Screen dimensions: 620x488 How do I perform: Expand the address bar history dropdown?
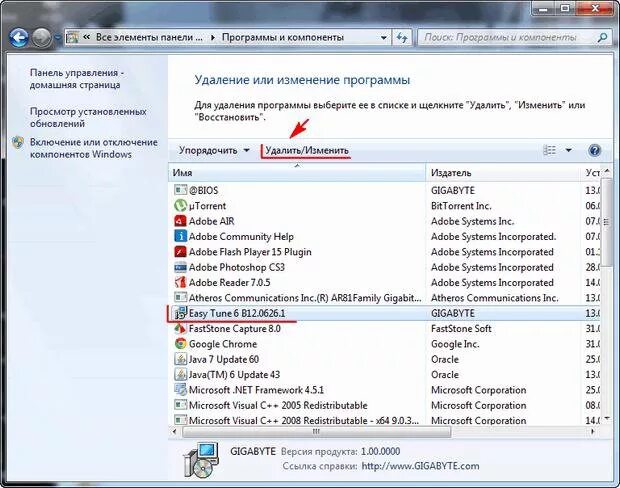(383, 38)
